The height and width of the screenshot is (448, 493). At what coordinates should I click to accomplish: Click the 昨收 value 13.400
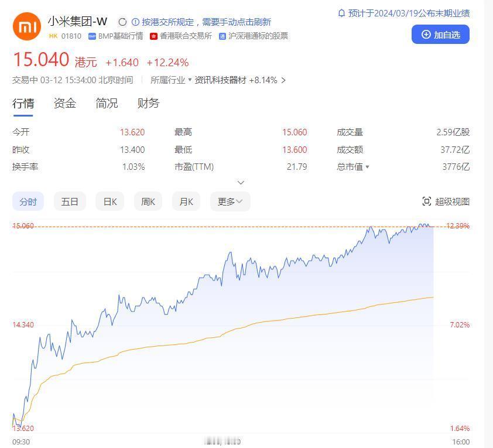[132, 150]
